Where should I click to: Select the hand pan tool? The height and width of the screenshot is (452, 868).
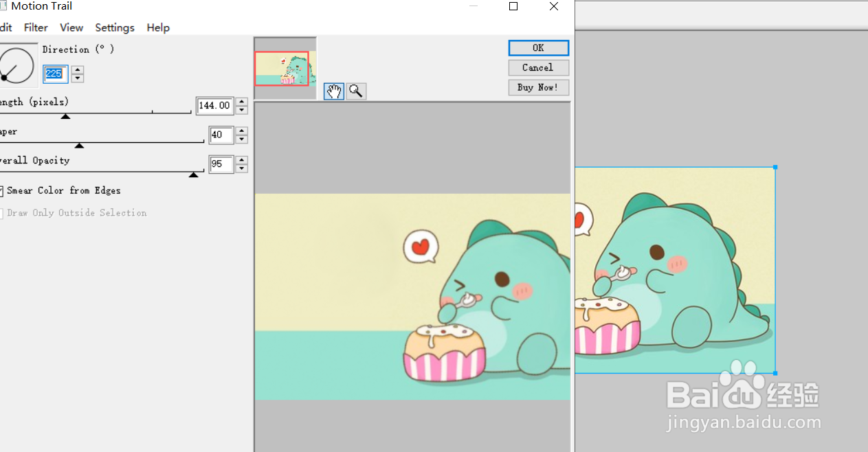click(x=334, y=91)
